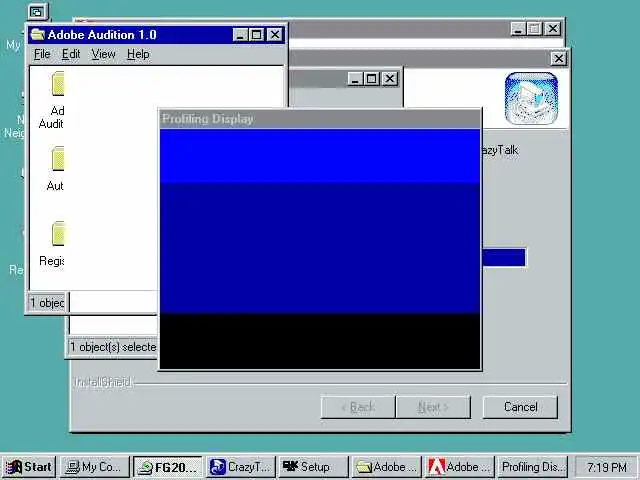Open the View menu in Adobe Audition window
Viewport: 640px width, 480px height.
click(x=103, y=54)
